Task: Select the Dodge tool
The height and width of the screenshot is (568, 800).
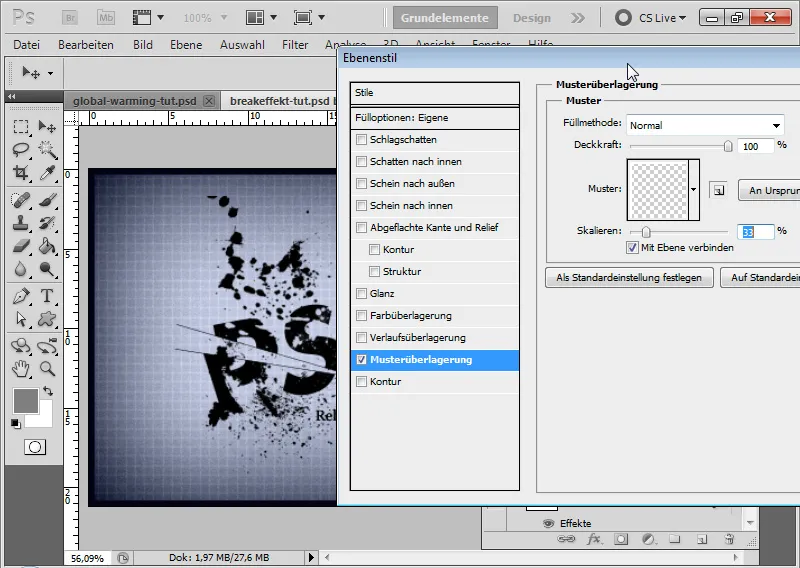Action: [x=47, y=269]
